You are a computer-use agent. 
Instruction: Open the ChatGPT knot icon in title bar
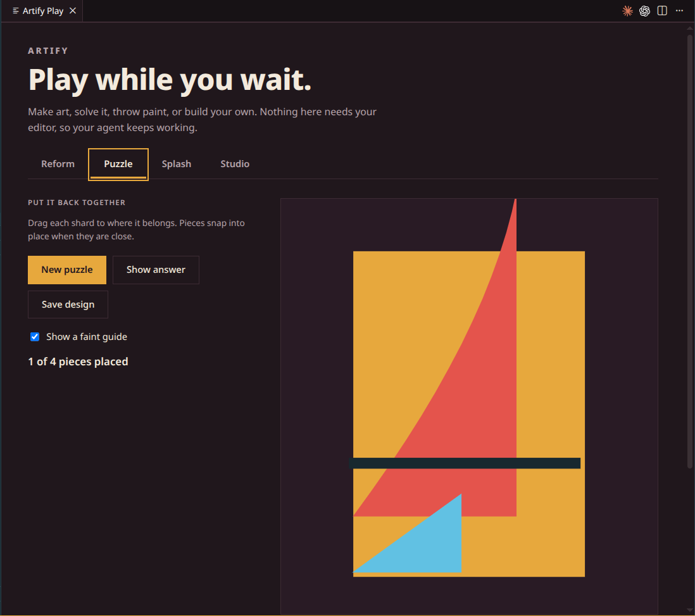coord(644,11)
